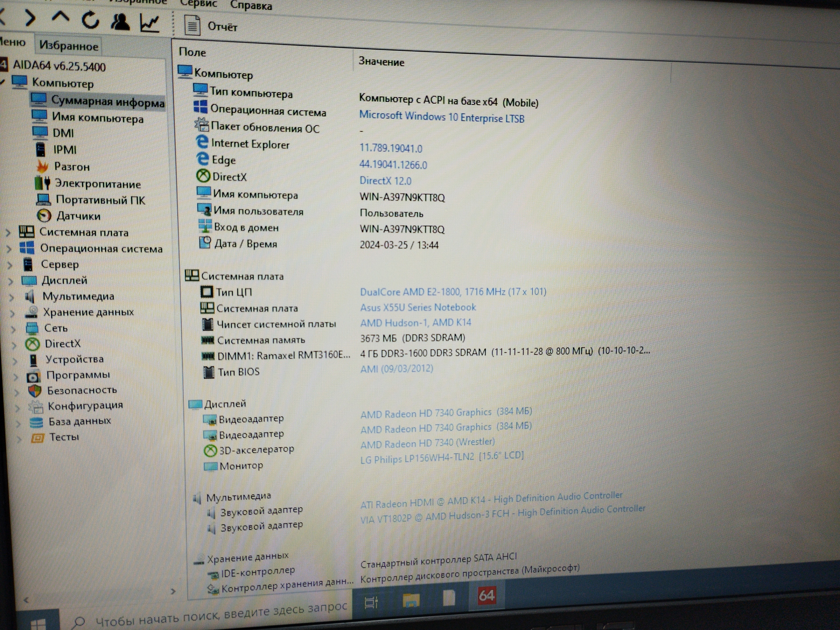This screenshot has width=840, height=630.
Task: Click the Программы tree icon
Action: click(x=33, y=376)
